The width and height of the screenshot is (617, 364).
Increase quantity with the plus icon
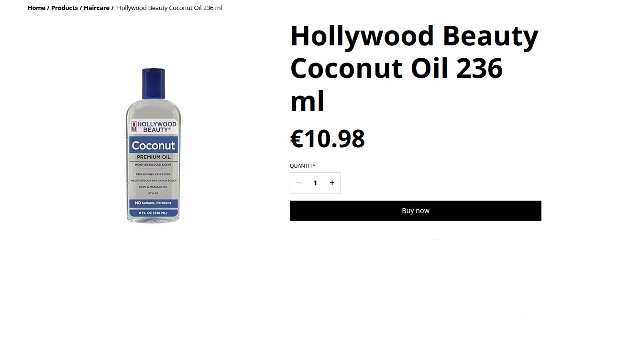332,183
